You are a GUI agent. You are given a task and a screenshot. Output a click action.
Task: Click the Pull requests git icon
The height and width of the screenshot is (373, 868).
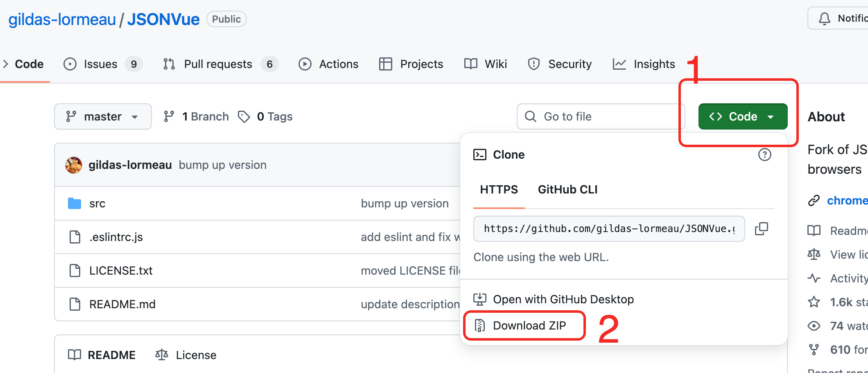(x=169, y=64)
